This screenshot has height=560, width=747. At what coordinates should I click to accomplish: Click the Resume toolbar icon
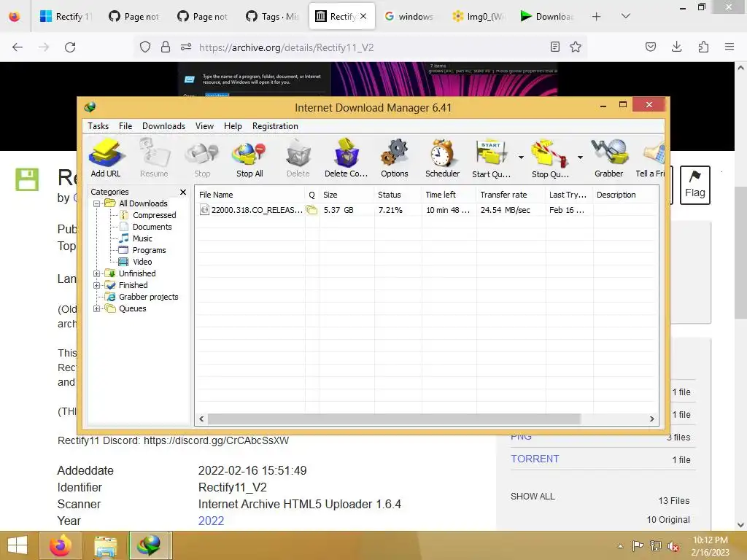(x=154, y=158)
